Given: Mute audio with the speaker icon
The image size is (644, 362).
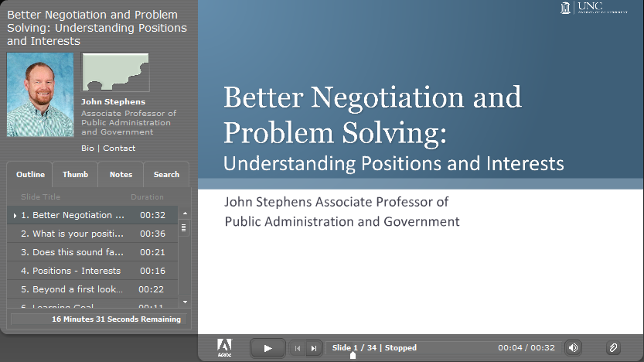Looking at the screenshot, I should tap(573, 348).
